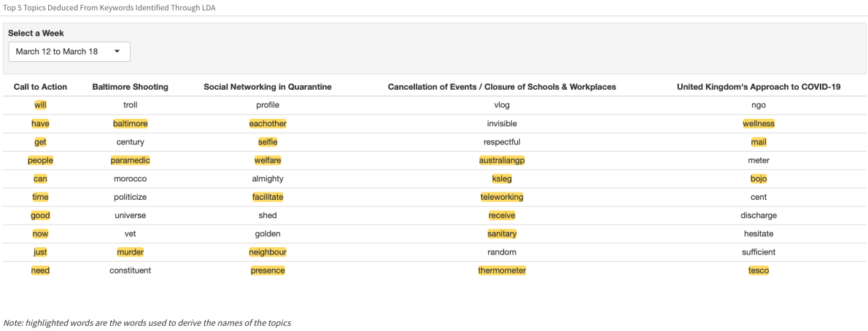This screenshot has width=868, height=331.
Task: Click the highlighted word 'neighbour'
Action: pyautogui.click(x=268, y=252)
